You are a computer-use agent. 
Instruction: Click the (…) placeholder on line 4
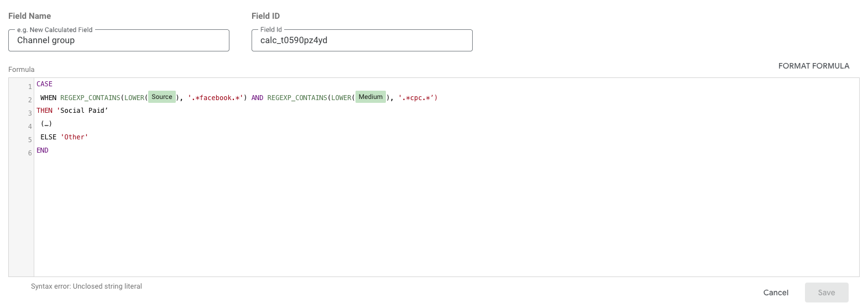[46, 124]
